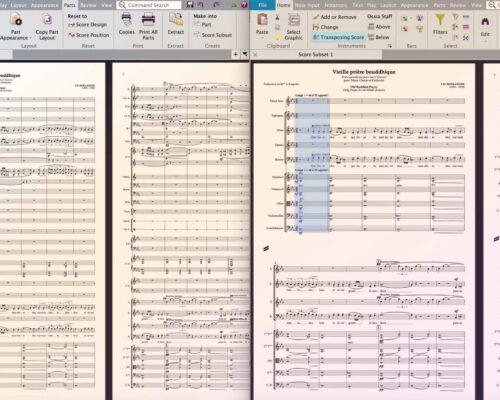Viewport: 500px width, 400px height.
Task: Click the save floppy disk icon
Action: point(190,5)
